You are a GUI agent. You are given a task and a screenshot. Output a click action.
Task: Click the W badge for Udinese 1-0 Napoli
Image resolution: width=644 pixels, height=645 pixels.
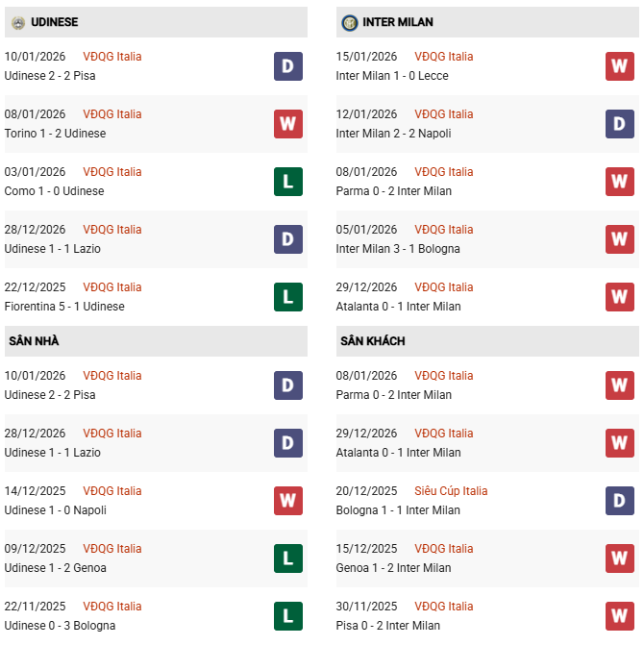[x=287, y=501]
